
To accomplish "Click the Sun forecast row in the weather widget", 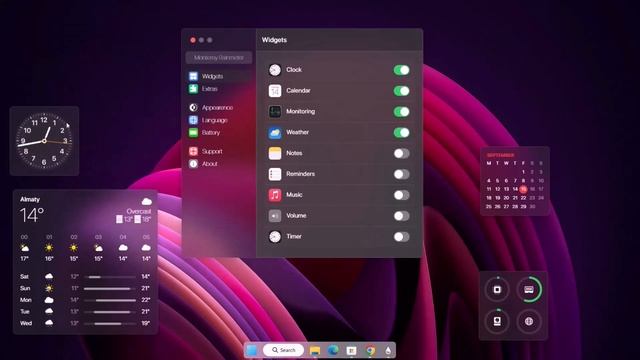I will coord(85,288).
